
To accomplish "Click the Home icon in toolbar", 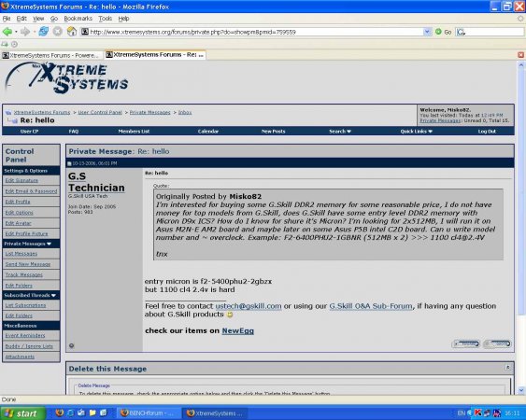I will [x=72, y=32].
